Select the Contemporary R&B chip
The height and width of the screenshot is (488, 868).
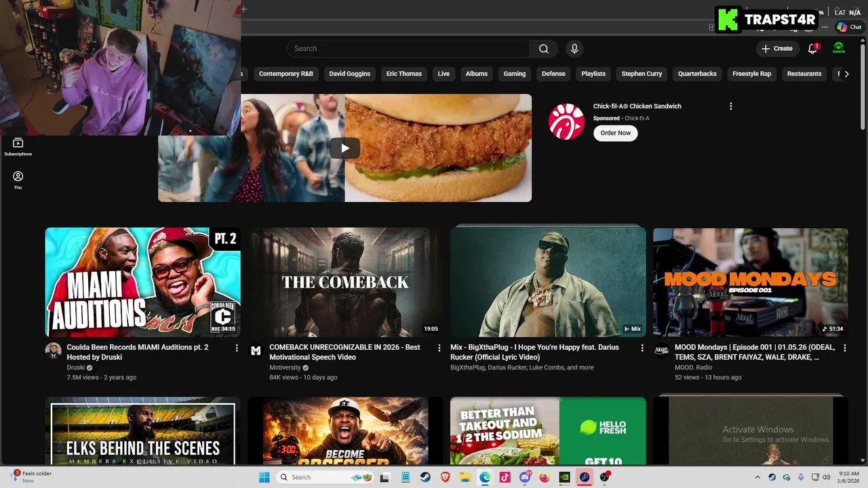286,74
